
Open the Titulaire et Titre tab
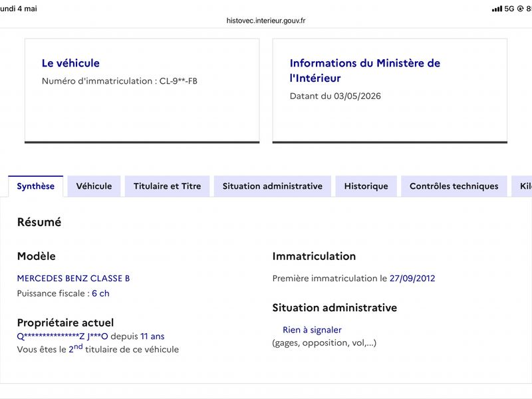(x=168, y=186)
